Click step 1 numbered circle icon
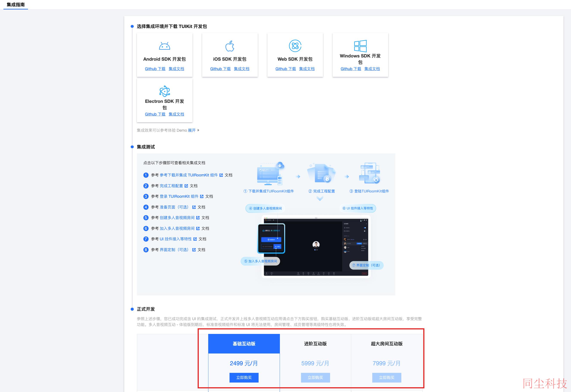This screenshot has width=571, height=392. [146, 175]
